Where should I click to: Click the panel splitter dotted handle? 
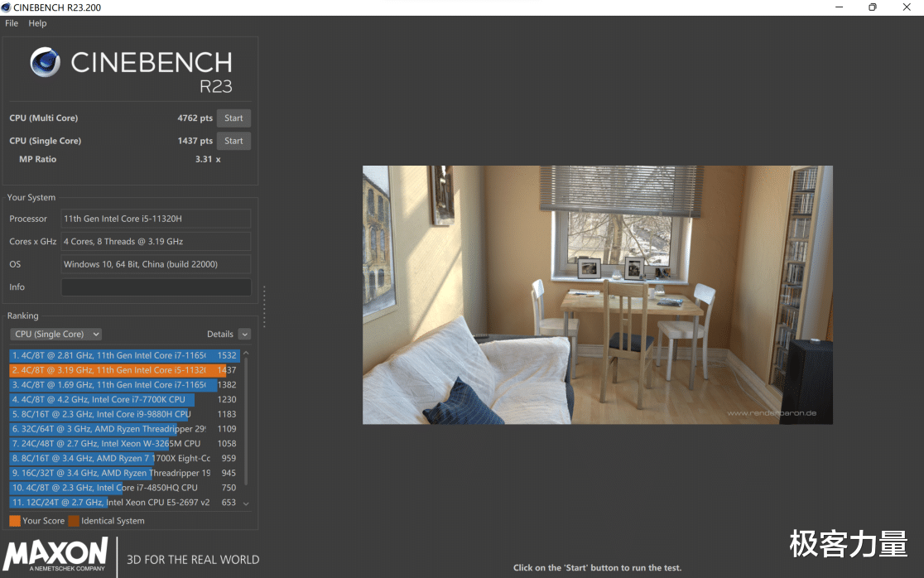coord(264,307)
